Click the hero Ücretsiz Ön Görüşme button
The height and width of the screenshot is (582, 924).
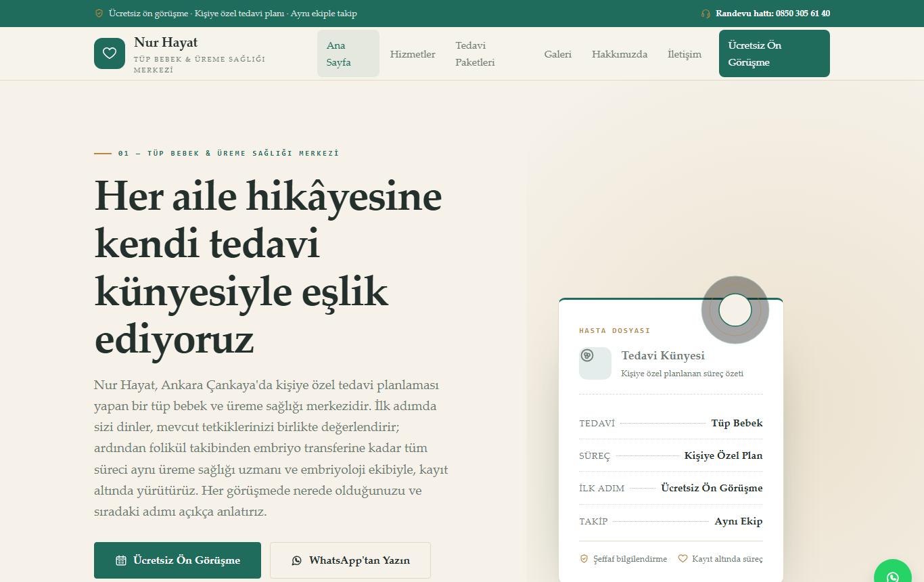[177, 560]
